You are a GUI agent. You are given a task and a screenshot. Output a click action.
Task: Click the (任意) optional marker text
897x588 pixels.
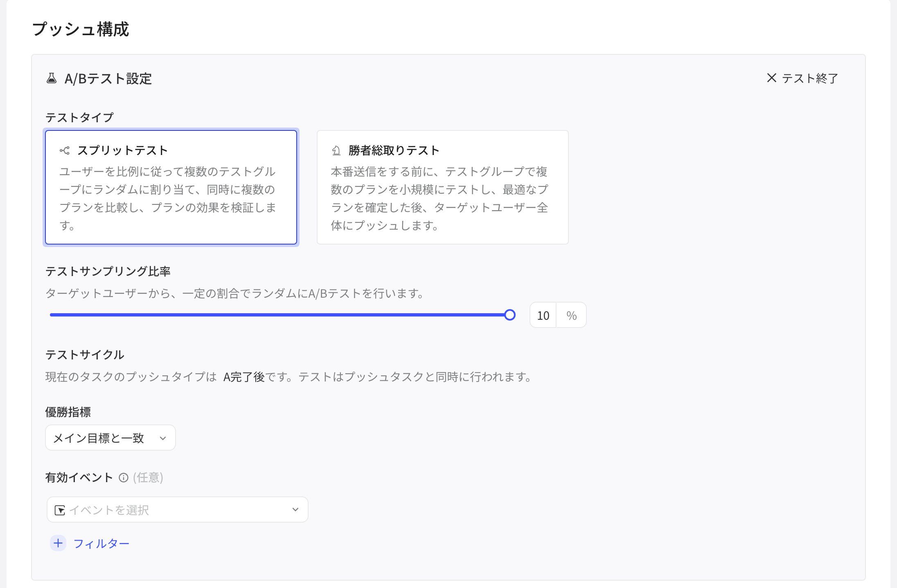tap(148, 477)
